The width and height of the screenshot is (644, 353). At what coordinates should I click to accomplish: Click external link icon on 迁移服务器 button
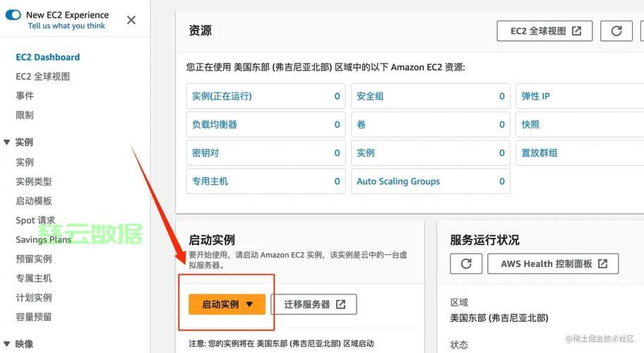(341, 304)
